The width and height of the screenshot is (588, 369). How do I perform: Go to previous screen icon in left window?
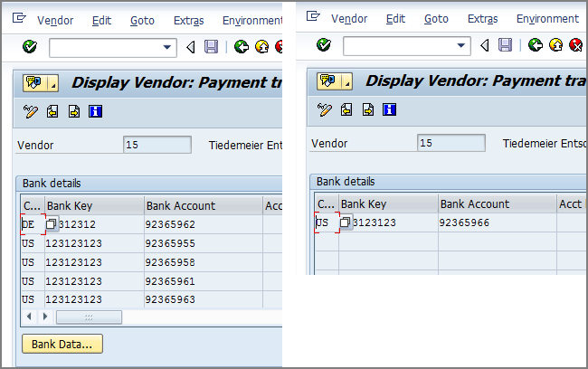tap(52, 111)
